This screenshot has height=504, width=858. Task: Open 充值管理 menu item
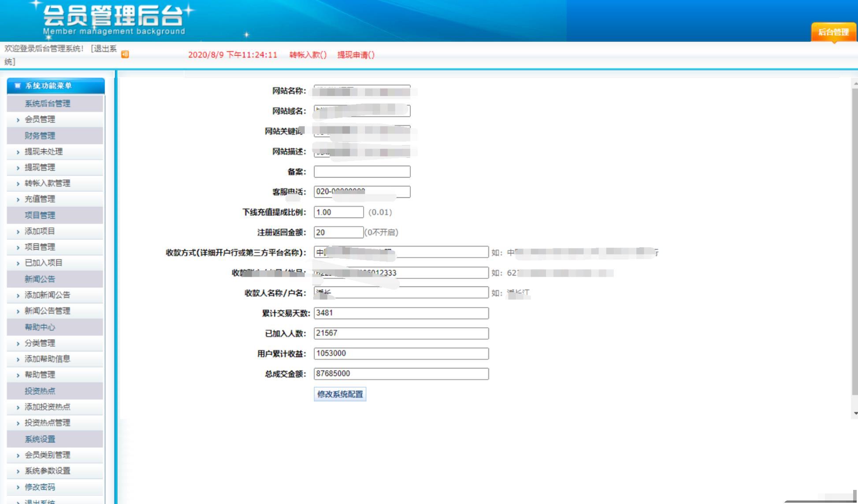point(40,199)
